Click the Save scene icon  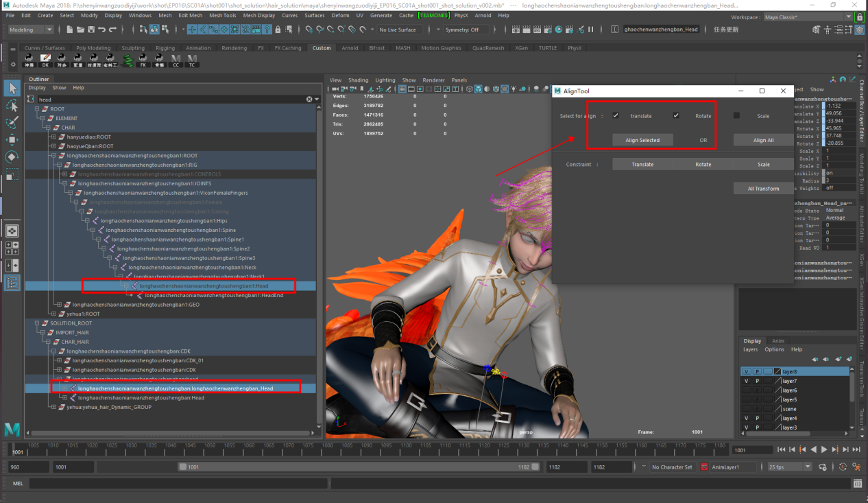91,30
